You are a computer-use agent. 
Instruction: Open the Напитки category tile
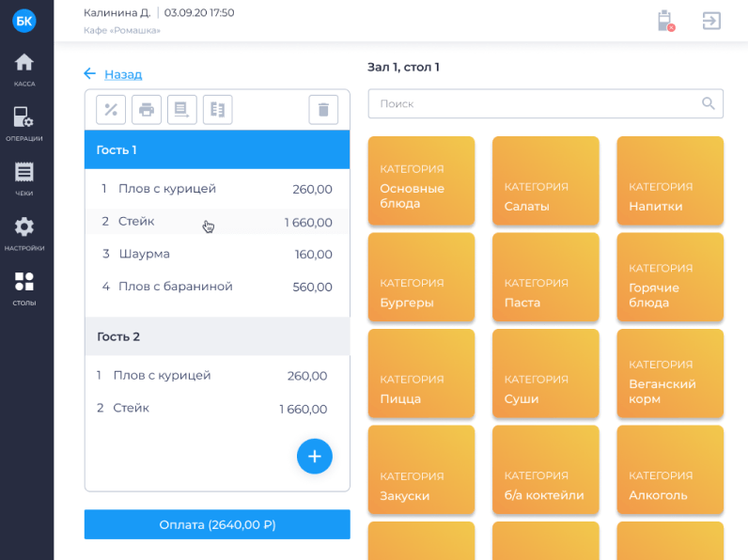click(670, 180)
